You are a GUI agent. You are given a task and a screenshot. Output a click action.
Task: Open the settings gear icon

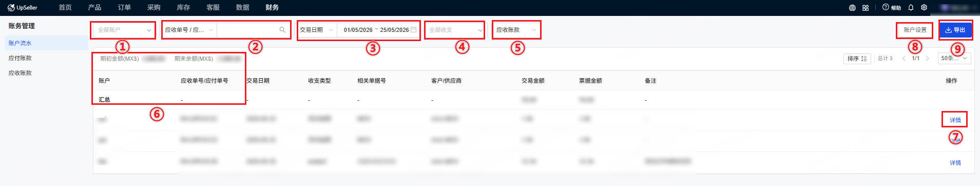point(924,8)
